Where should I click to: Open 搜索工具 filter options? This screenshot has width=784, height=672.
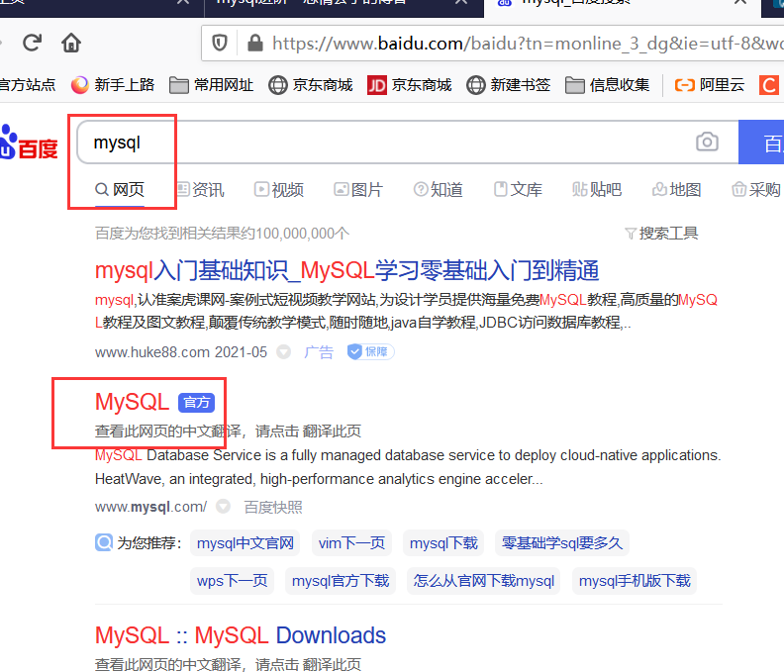pos(661,234)
